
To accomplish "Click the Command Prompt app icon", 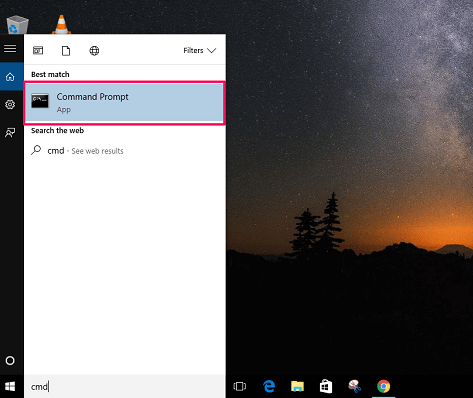I will point(40,101).
